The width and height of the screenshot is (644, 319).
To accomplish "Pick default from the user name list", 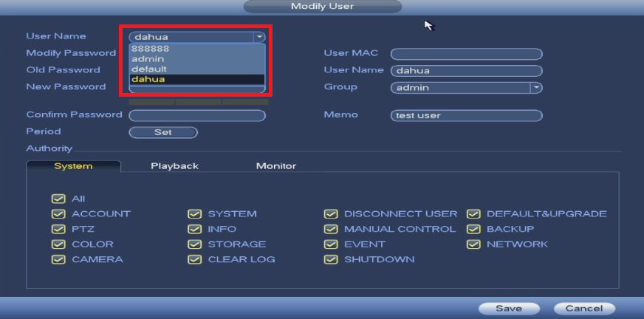I will (x=197, y=69).
